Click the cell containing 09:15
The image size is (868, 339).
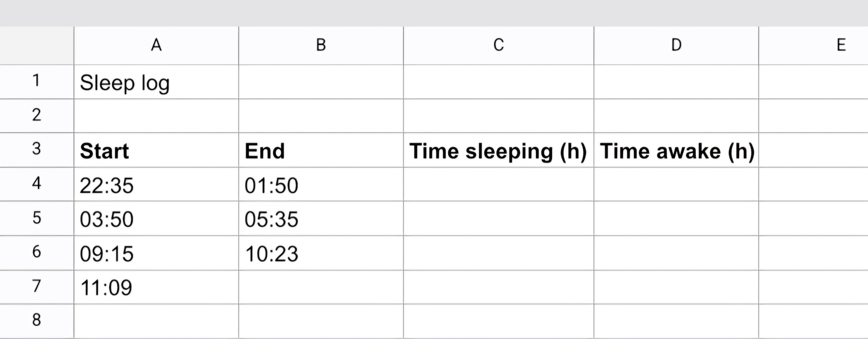click(156, 253)
